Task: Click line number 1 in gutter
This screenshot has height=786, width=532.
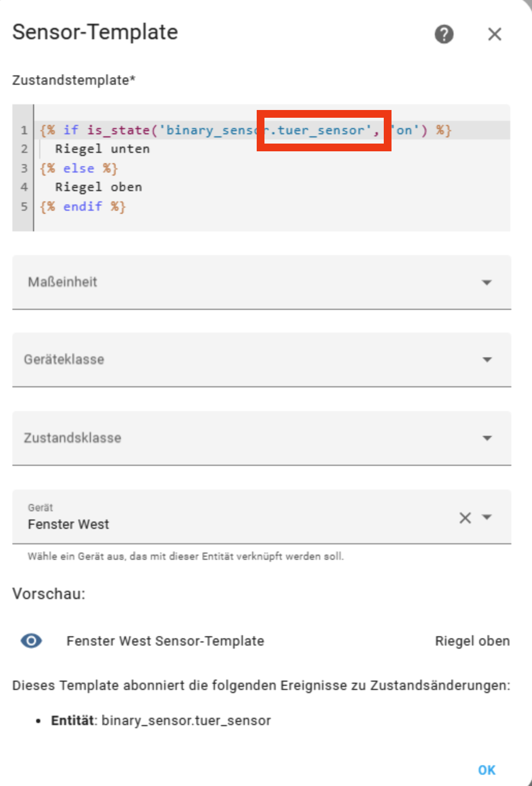Action: click(24, 130)
